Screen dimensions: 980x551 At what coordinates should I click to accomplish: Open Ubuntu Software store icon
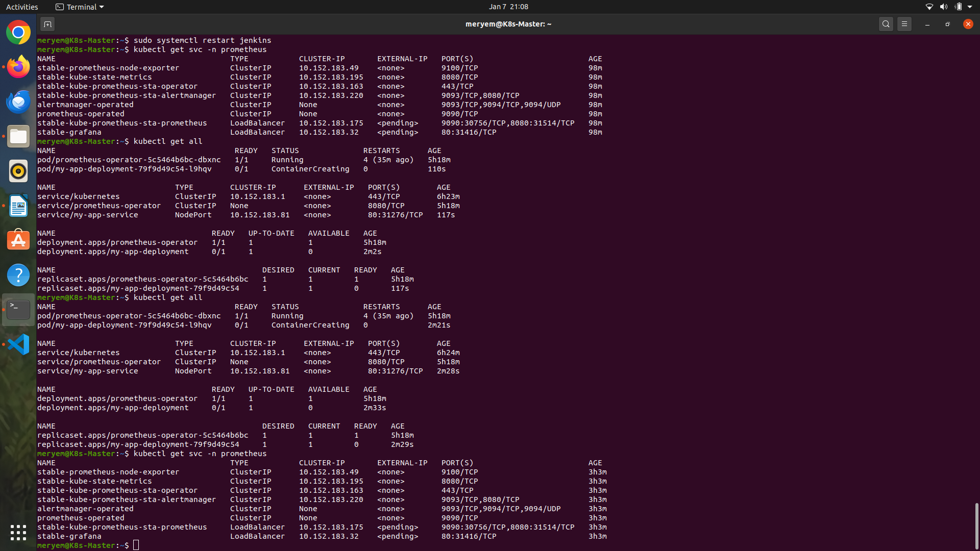(x=18, y=240)
